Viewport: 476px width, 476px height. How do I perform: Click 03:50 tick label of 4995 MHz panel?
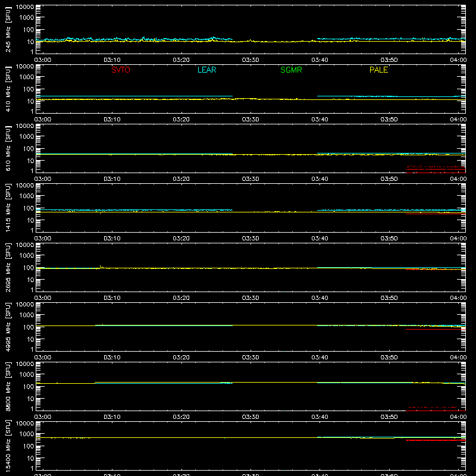tap(389, 358)
